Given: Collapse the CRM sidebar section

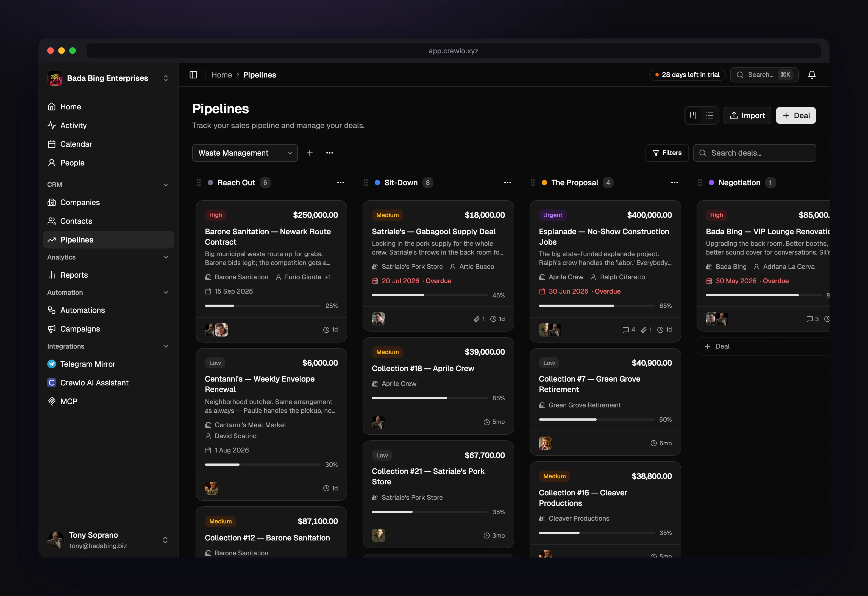Looking at the screenshot, I should (x=166, y=185).
